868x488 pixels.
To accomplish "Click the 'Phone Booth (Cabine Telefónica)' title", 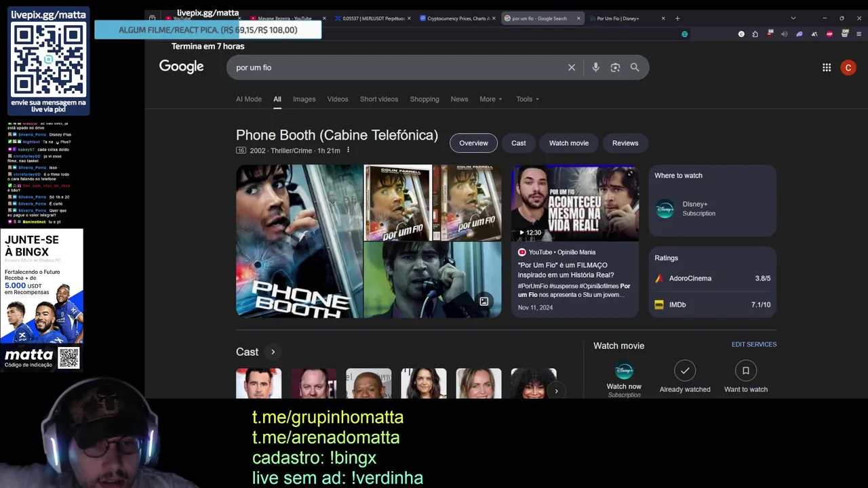I will 337,135.
